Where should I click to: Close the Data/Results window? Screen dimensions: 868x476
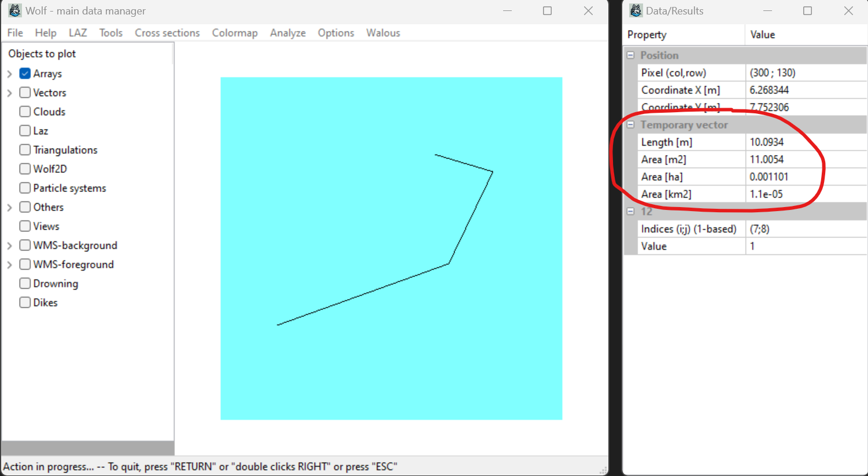tap(848, 10)
